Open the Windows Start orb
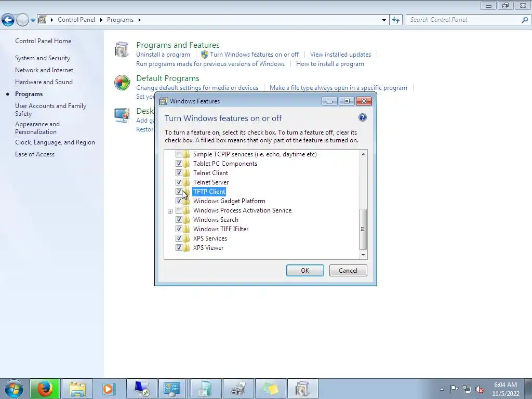The image size is (532, 399). coord(14,389)
